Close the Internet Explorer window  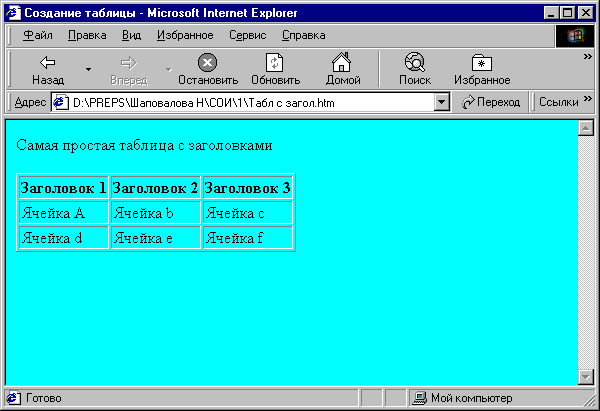tap(586, 13)
